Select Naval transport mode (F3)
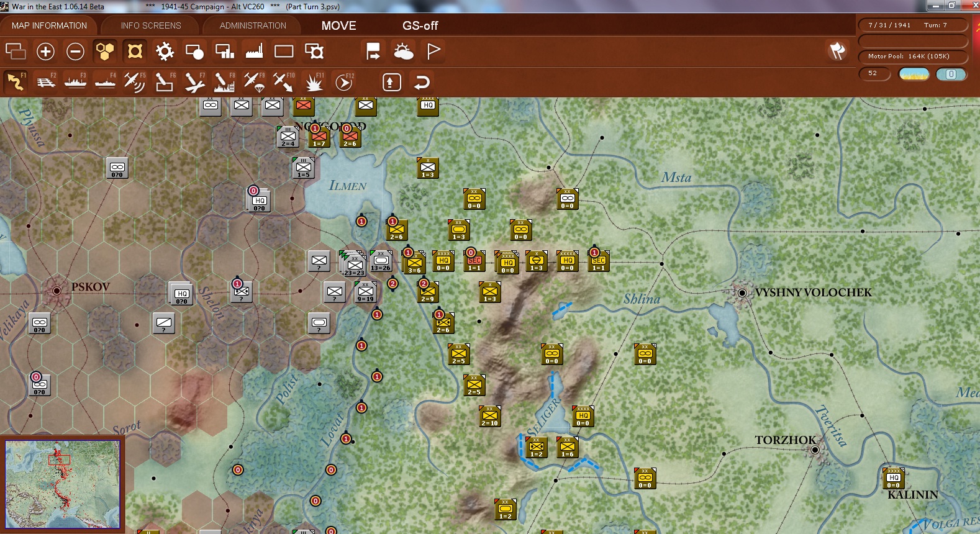 pos(75,82)
